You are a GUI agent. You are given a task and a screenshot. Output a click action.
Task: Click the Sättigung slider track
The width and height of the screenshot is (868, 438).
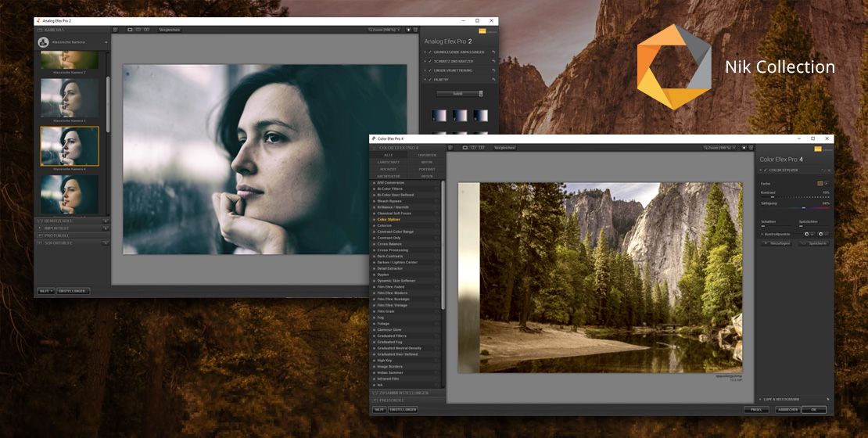795,207
